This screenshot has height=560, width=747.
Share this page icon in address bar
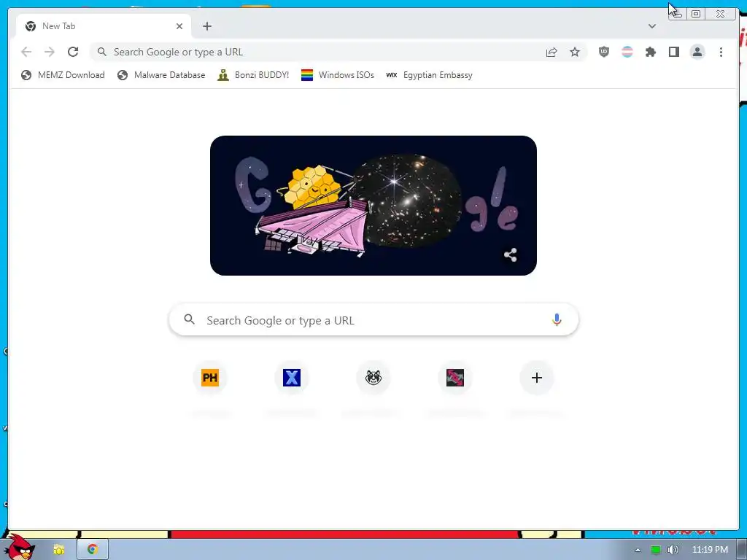coord(551,52)
